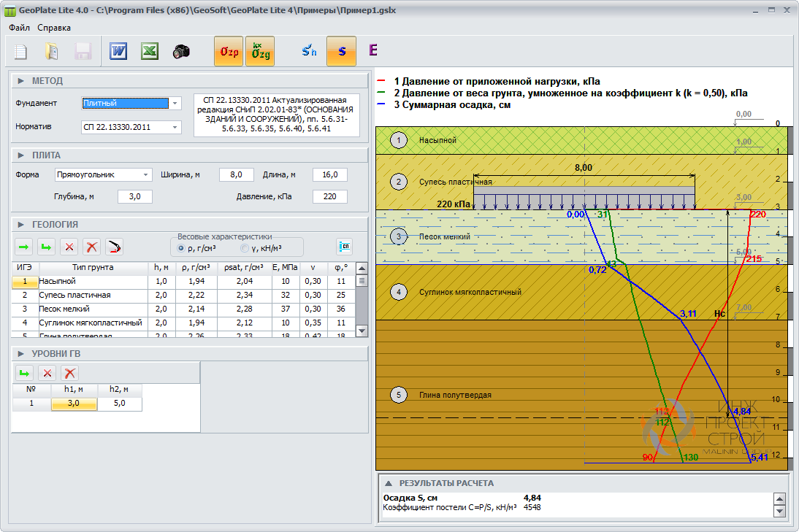Image resolution: width=799 pixels, height=532 pixels.
Task: Open the Файл menu
Action: [20, 28]
